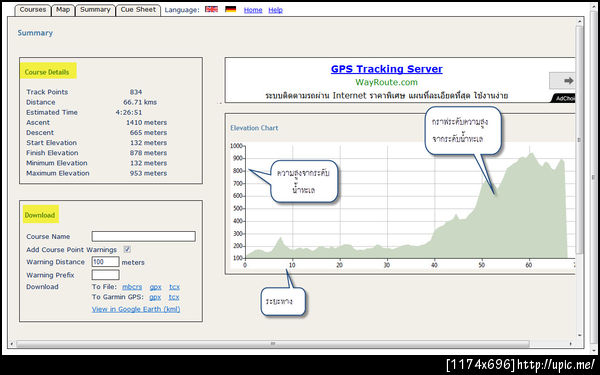Click the Summary page heading

pos(35,33)
